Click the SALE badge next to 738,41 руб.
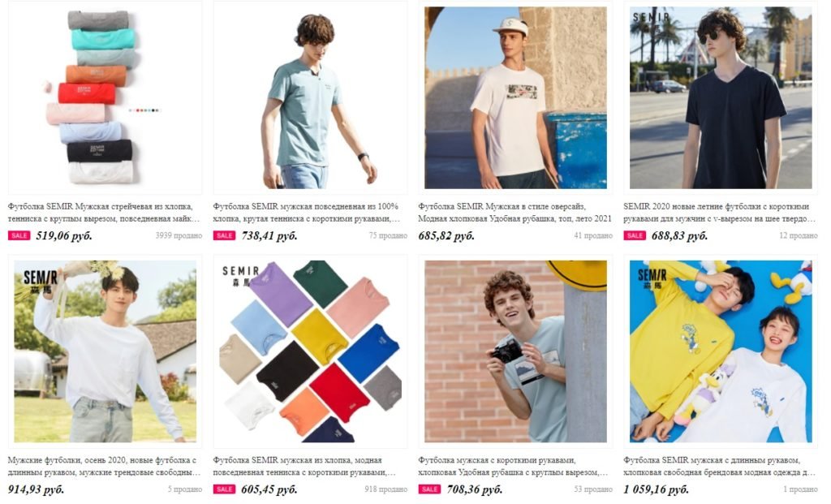Image resolution: width=831 pixels, height=504 pixels. 224,236
